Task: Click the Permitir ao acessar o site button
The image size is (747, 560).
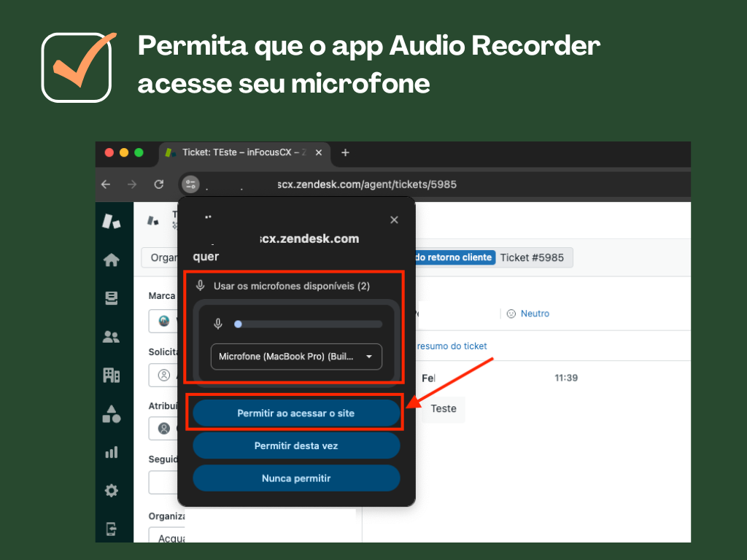Action: pos(295,413)
